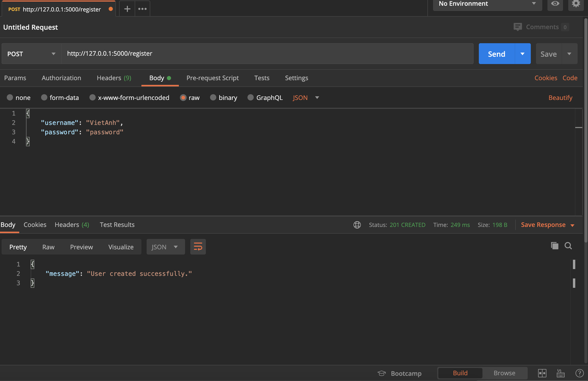Open a new request tab with plus icon

tap(127, 9)
